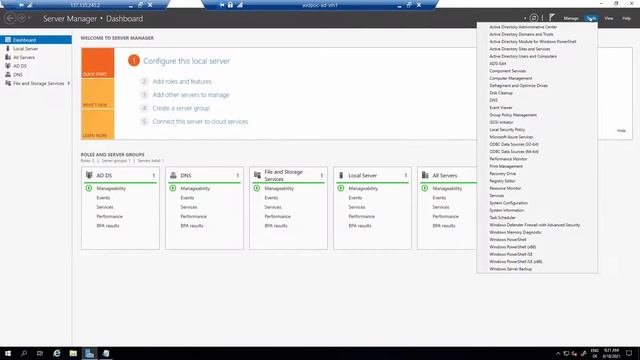Click the taskbar search icon
The width and height of the screenshot is (640, 360).
24,353
